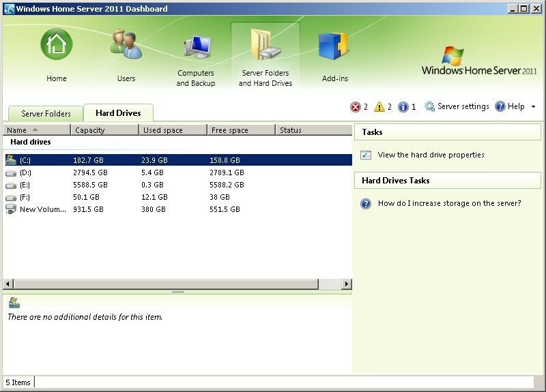Open How do I increase storage link
This screenshot has width=546, height=392.
coord(450,203)
